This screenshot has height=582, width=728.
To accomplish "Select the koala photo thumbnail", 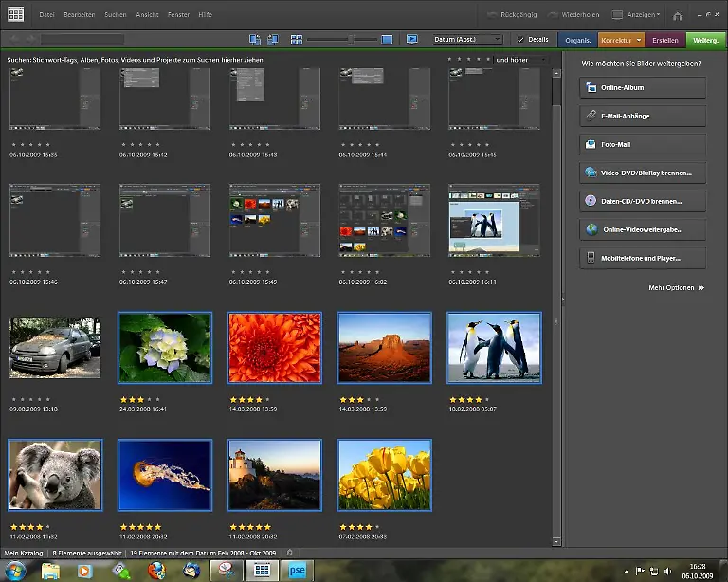I will click(55, 476).
